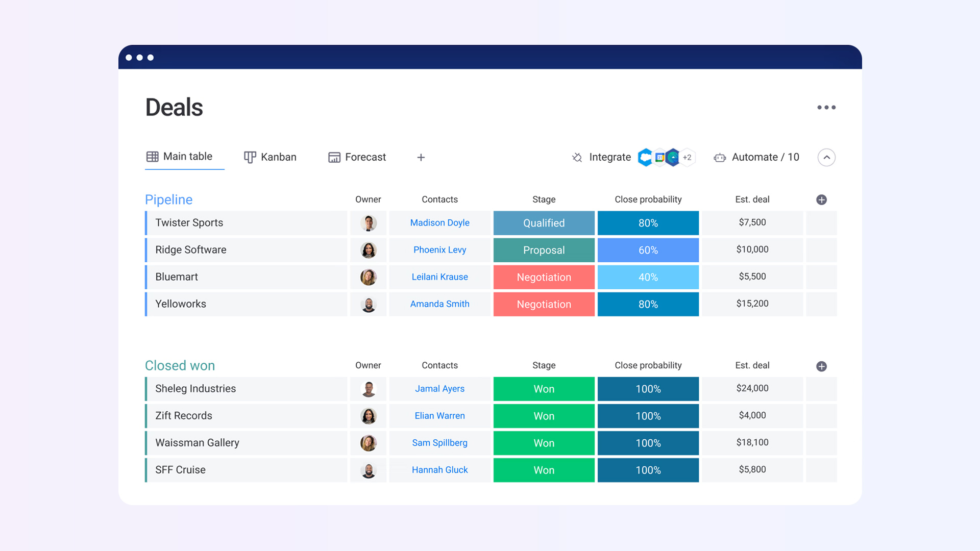Open the Integrate menu
The image size is (980, 551).
pos(610,157)
